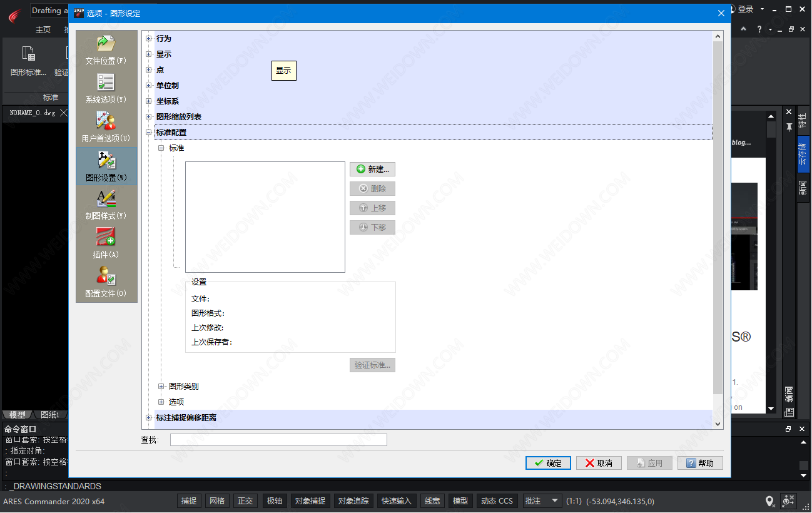Select the NONAME_0.dwg document tab

pyautogui.click(x=33, y=113)
